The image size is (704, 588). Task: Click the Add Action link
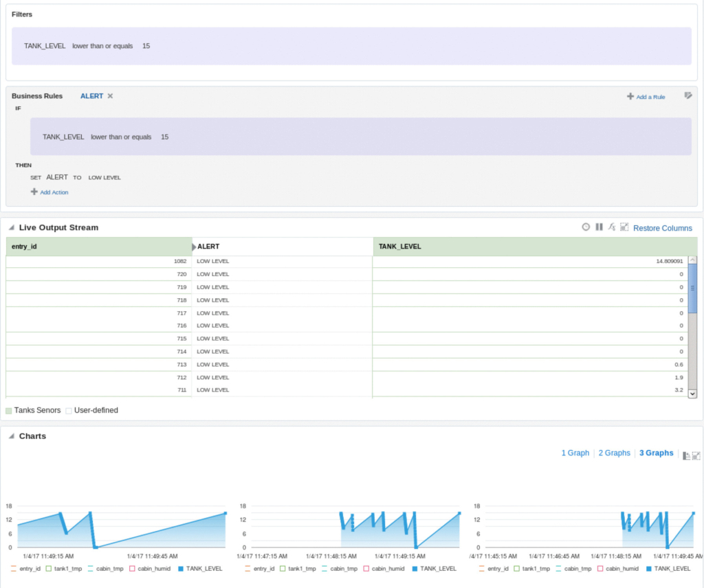pyautogui.click(x=54, y=192)
